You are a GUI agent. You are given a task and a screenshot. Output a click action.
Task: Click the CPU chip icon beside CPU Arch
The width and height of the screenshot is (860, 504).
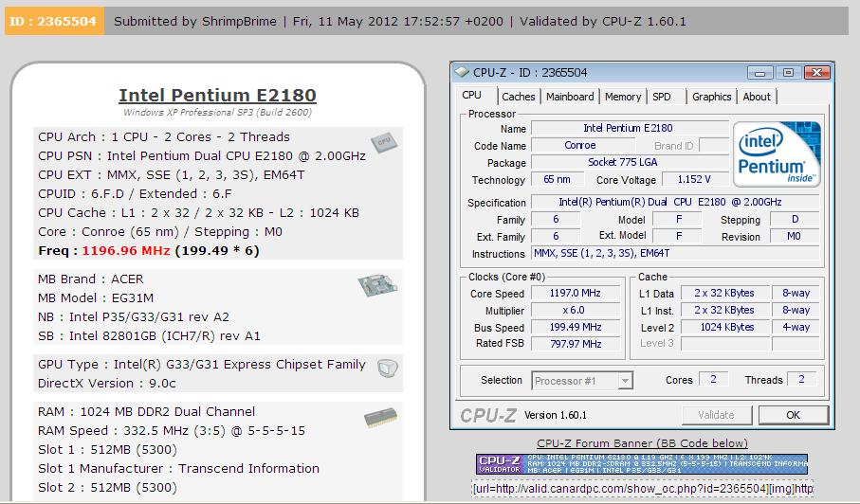[x=383, y=142]
